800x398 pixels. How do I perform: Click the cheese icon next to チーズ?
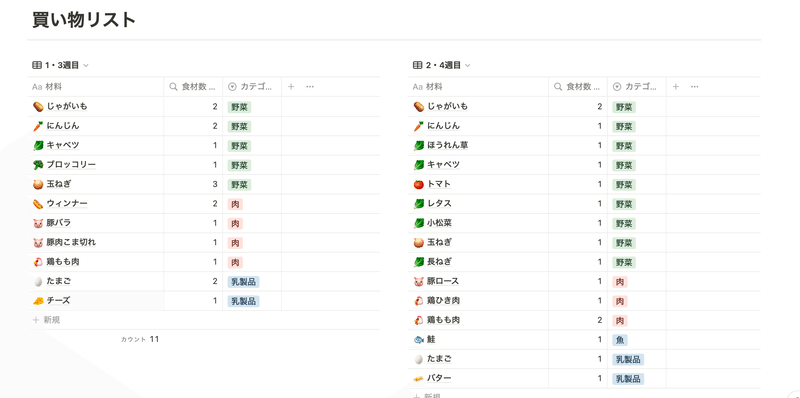(37, 301)
